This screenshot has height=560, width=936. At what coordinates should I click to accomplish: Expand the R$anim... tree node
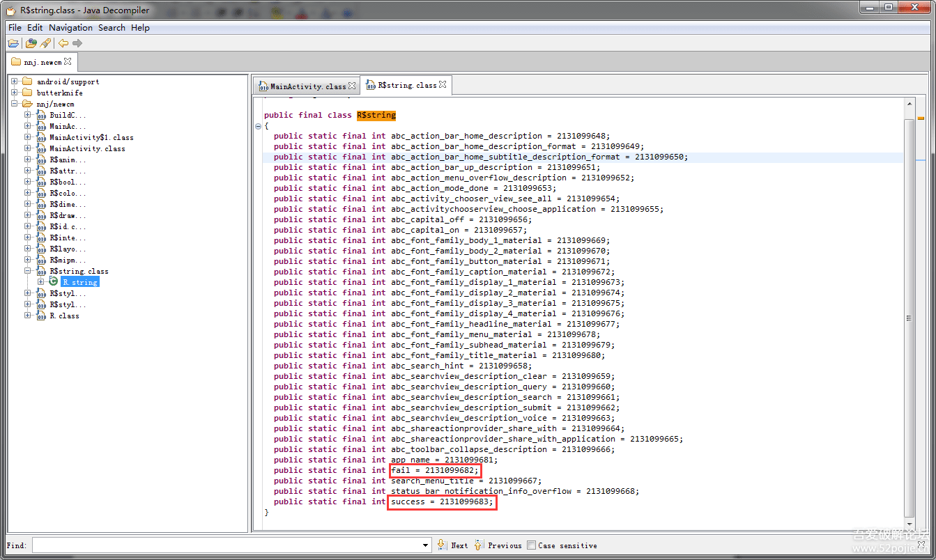click(x=28, y=160)
